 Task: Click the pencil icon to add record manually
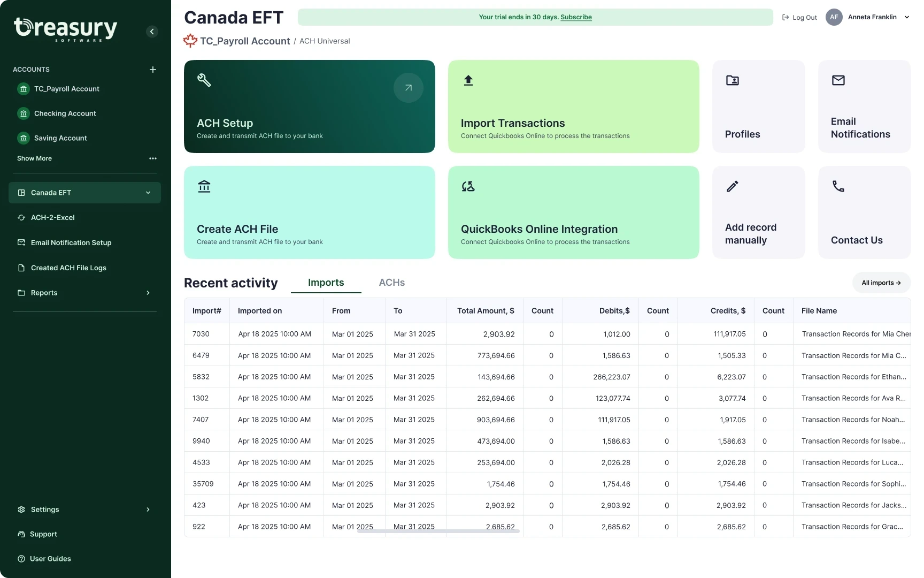click(x=732, y=186)
